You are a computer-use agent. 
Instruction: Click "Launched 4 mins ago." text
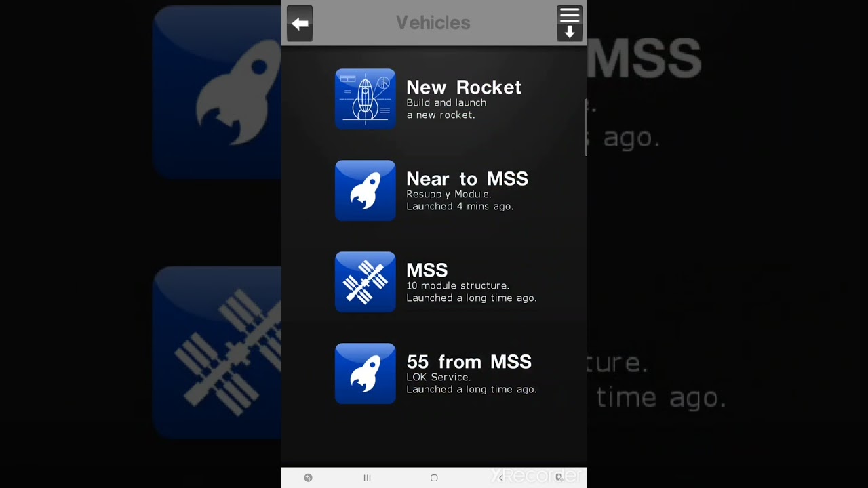[x=460, y=207]
